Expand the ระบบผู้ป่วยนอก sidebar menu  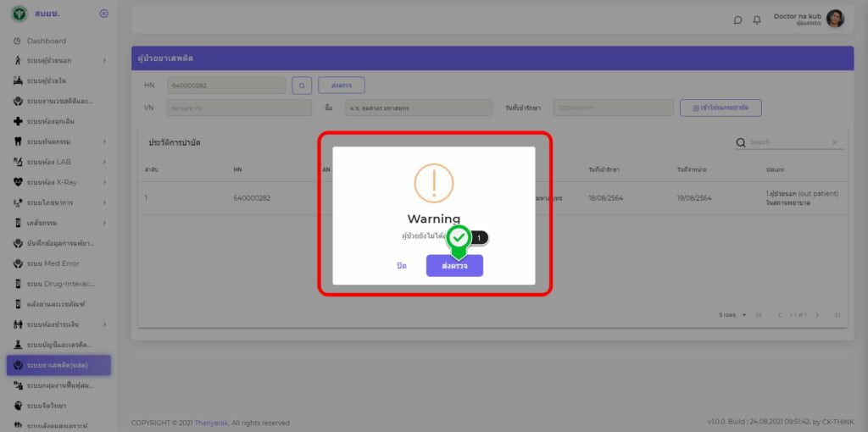104,60
